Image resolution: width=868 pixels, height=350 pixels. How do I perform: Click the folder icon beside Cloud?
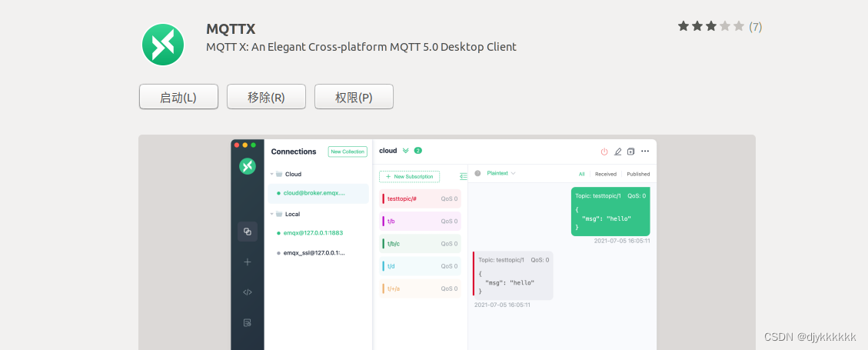tap(279, 174)
